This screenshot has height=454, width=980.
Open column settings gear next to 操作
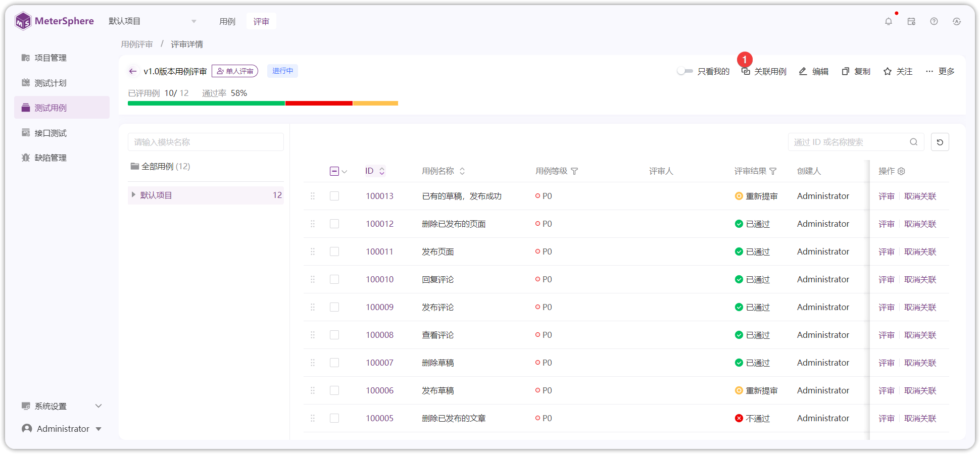click(x=901, y=171)
